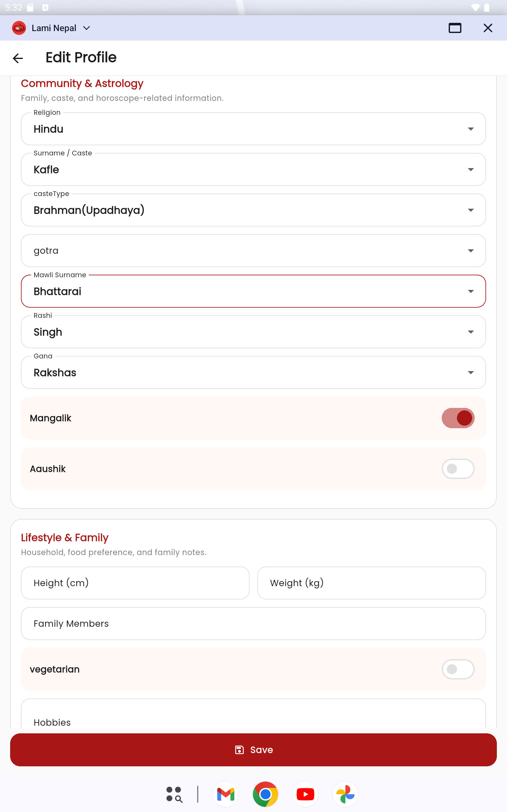Open Gmail from the taskbar
The height and width of the screenshot is (812, 507).
[x=226, y=794]
